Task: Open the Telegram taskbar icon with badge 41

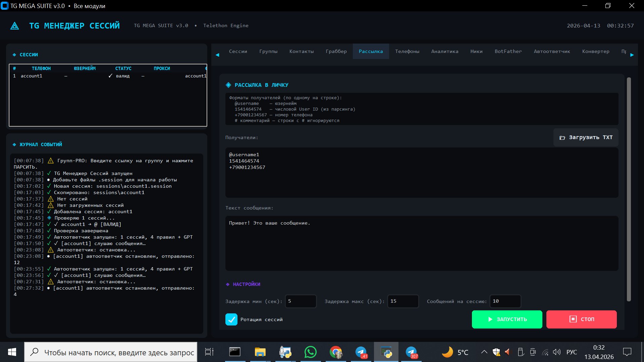Action: pyautogui.click(x=361, y=352)
